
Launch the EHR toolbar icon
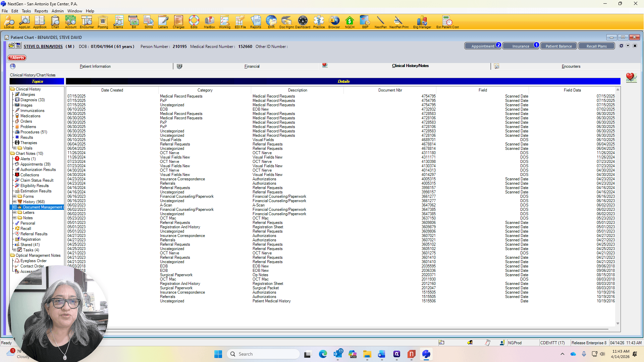pyautogui.click(x=271, y=22)
